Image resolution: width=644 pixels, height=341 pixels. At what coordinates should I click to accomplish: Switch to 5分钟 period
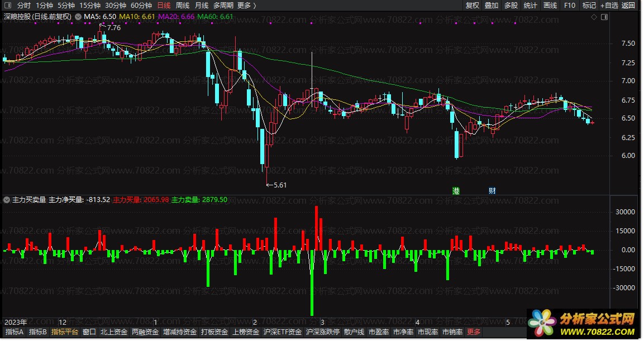coord(66,6)
